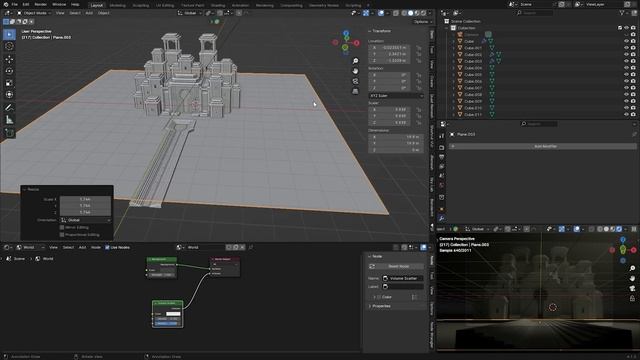Open the Window menu
640x360 pixels.
click(x=59, y=4)
